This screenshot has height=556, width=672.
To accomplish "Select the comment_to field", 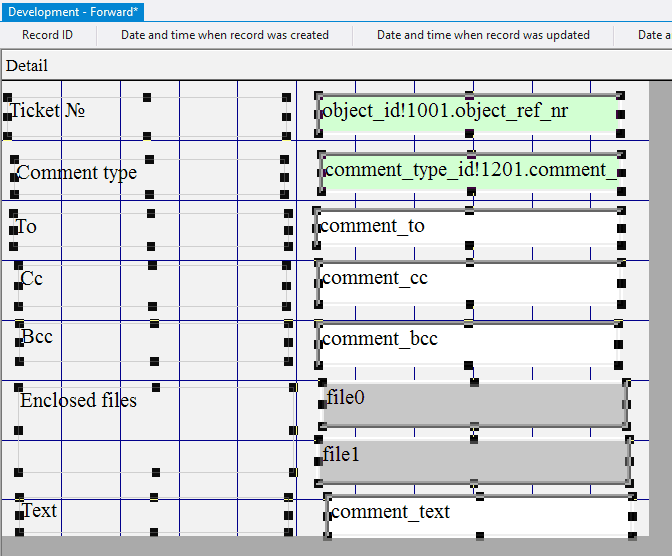I will click(x=467, y=227).
